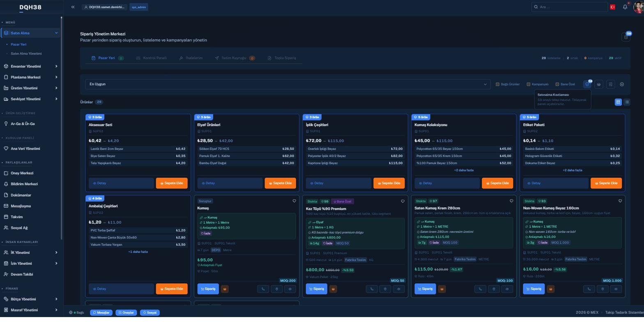
Task: Click the Turkish flag language icon
Action: (612, 7)
